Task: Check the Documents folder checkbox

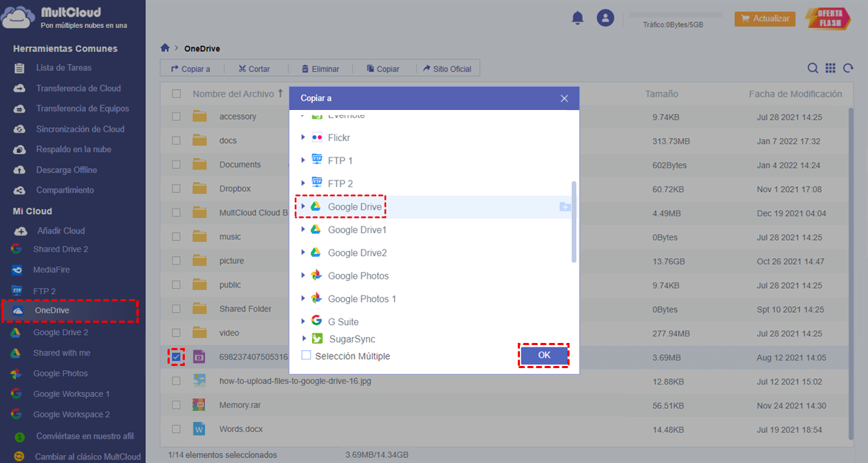Action: pyautogui.click(x=177, y=165)
